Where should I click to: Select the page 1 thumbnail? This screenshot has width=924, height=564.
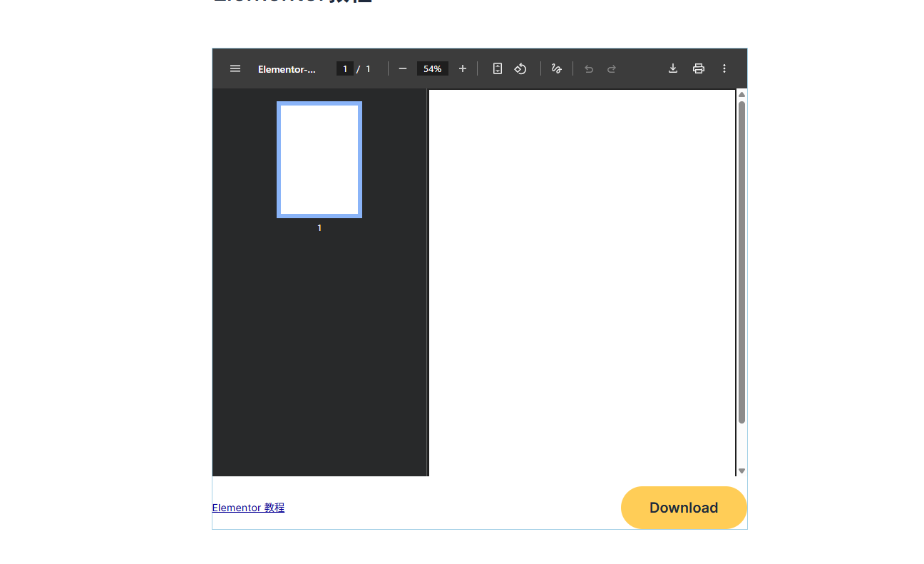(x=319, y=160)
